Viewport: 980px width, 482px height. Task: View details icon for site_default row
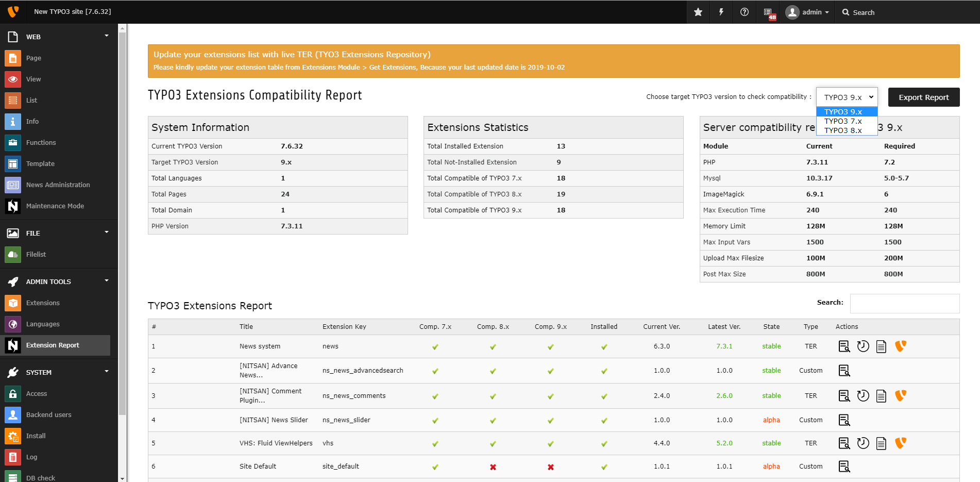click(x=844, y=467)
